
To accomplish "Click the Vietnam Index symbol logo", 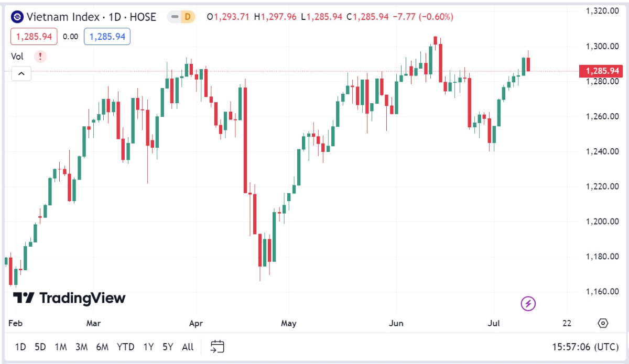I will [16, 17].
